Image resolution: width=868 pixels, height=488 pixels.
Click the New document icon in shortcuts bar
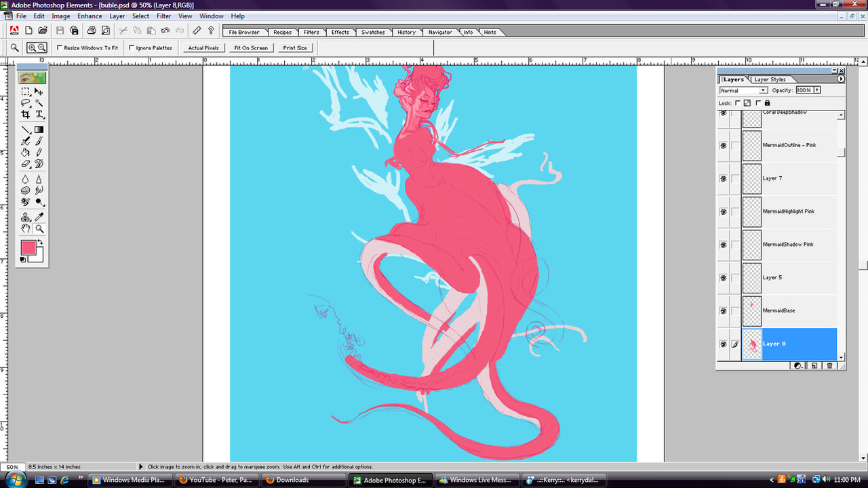[x=28, y=30]
